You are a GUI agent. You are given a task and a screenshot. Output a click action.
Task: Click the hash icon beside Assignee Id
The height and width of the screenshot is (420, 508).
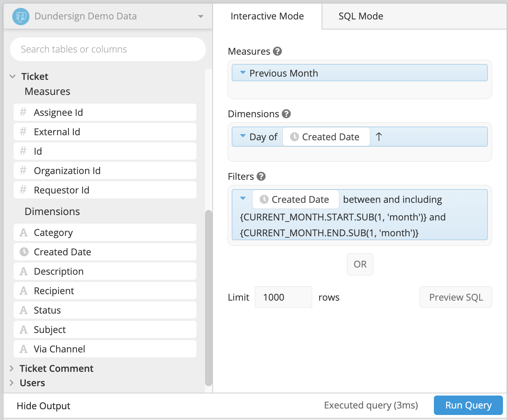23,112
